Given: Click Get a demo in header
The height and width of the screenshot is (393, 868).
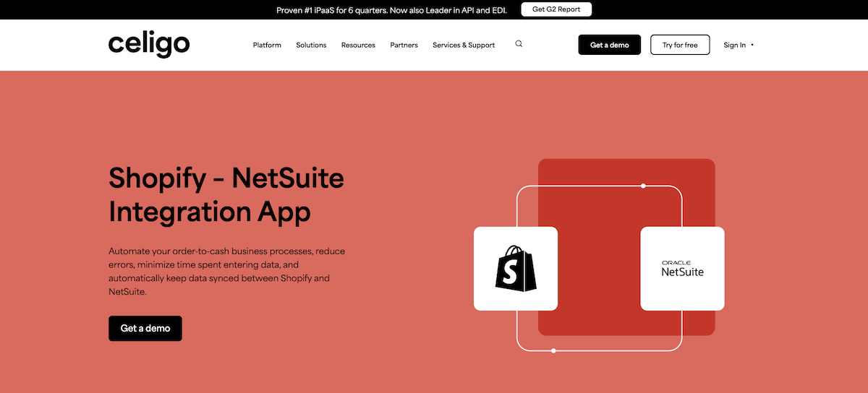Looking at the screenshot, I should click(x=609, y=45).
